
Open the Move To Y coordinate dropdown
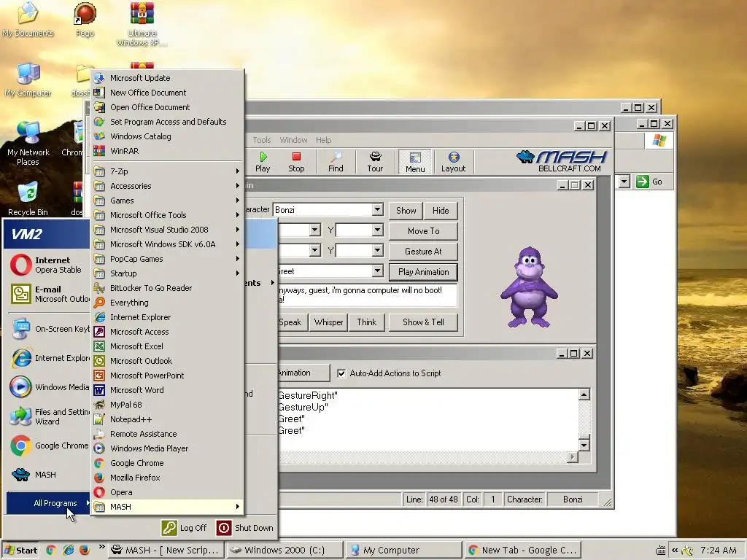[x=377, y=230]
